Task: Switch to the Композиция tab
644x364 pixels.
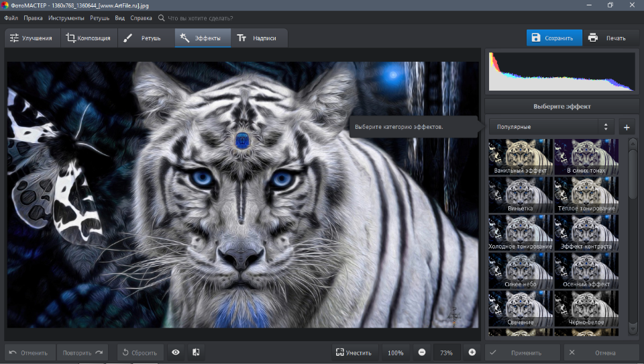Action: point(89,38)
